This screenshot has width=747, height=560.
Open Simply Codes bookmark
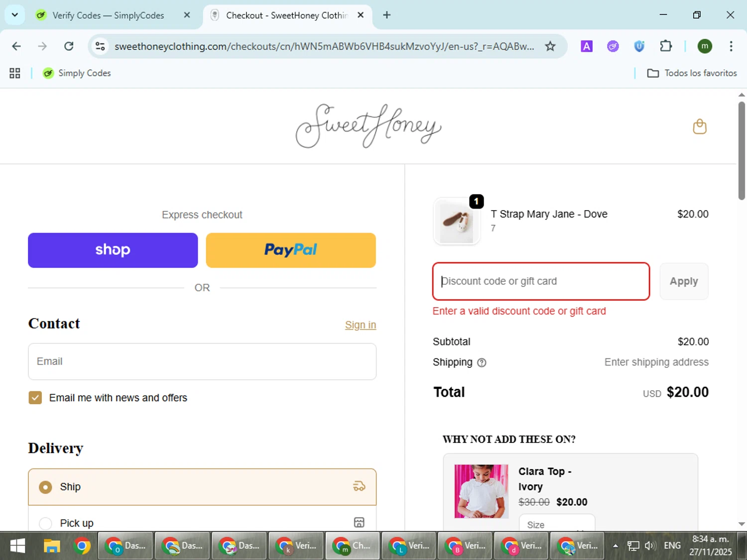point(77,73)
